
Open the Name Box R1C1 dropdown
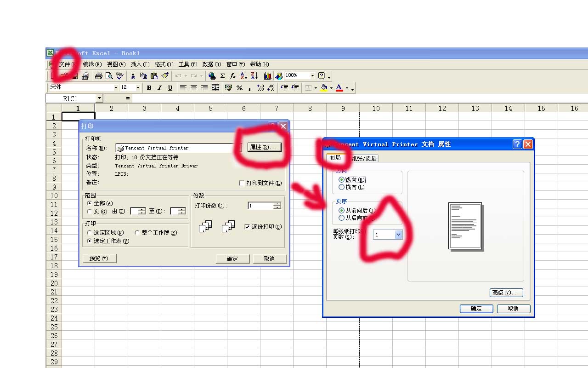pyautogui.click(x=99, y=98)
